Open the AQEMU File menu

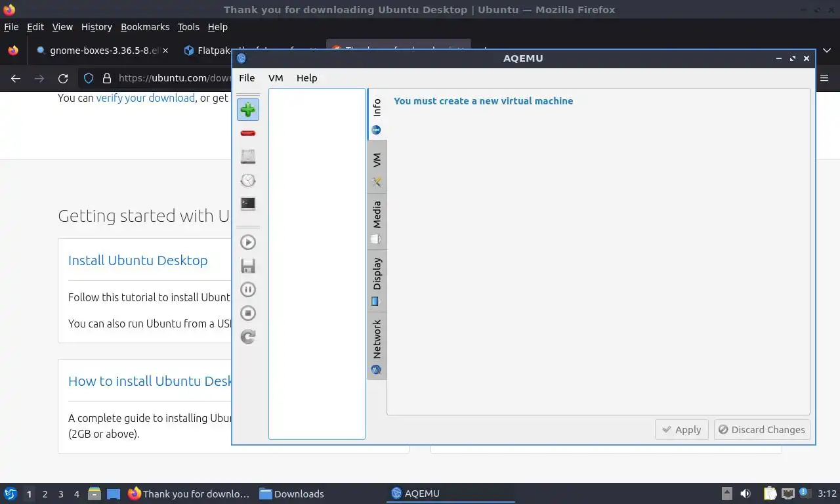(247, 77)
